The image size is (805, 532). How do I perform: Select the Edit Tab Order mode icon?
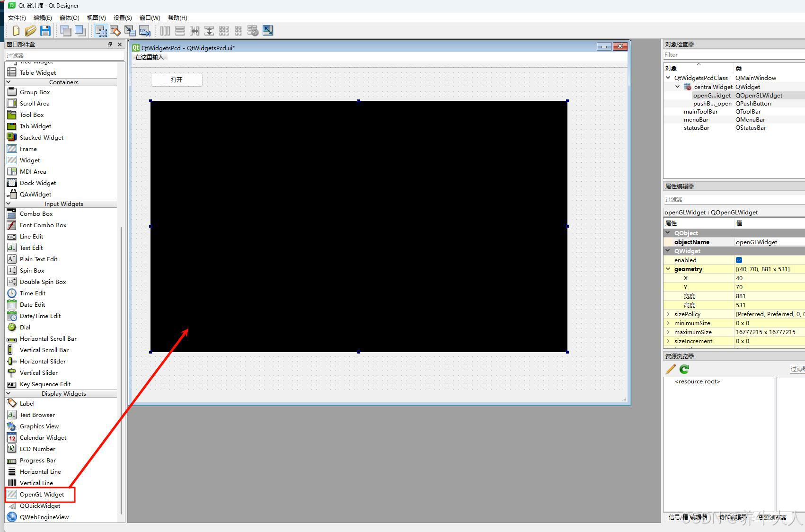[145, 31]
